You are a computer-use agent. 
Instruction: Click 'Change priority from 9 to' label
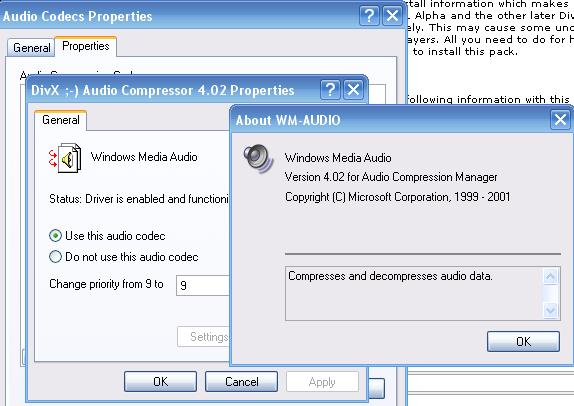(106, 284)
